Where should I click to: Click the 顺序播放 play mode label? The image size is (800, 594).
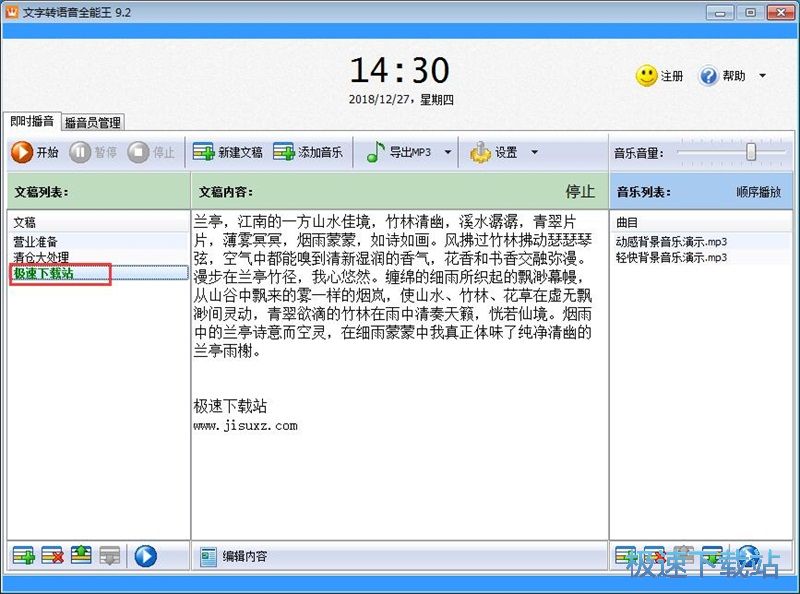758,192
